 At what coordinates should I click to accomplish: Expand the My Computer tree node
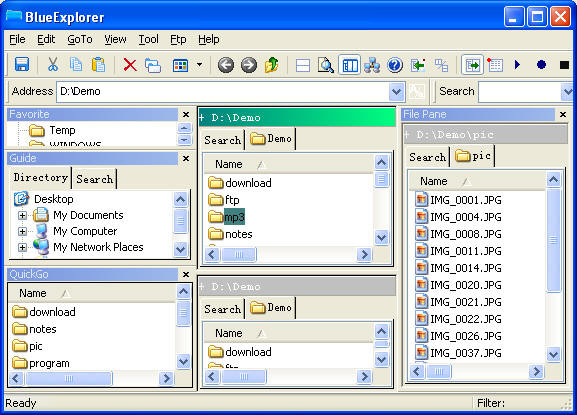[x=22, y=231]
